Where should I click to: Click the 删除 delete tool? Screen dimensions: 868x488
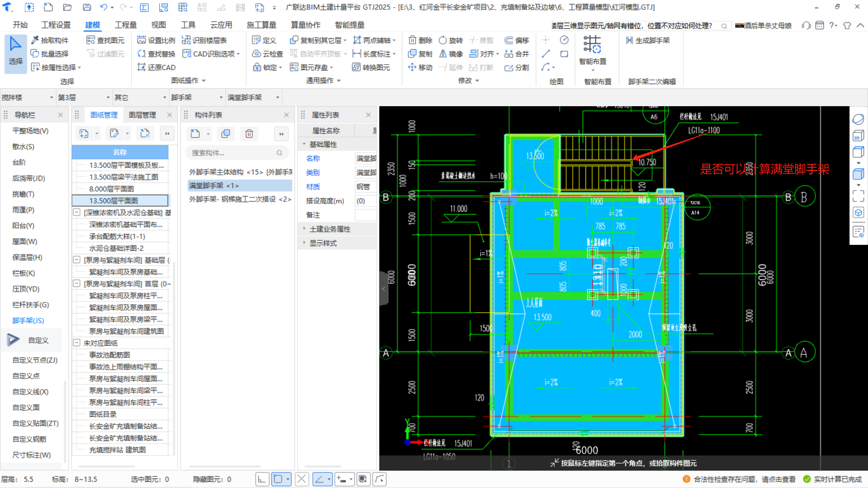420,40
